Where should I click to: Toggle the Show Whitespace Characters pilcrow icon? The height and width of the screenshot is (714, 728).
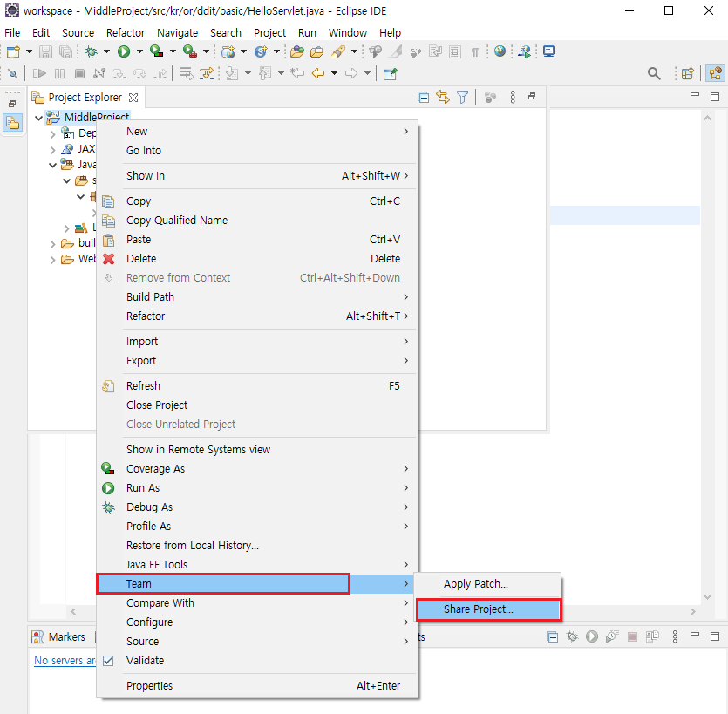[x=474, y=51]
